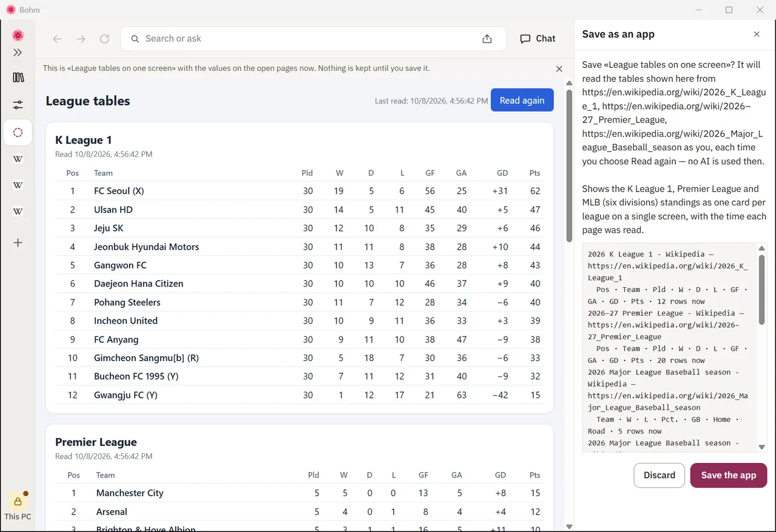Add a new tab with the plus icon
776x532 pixels.
click(18, 242)
